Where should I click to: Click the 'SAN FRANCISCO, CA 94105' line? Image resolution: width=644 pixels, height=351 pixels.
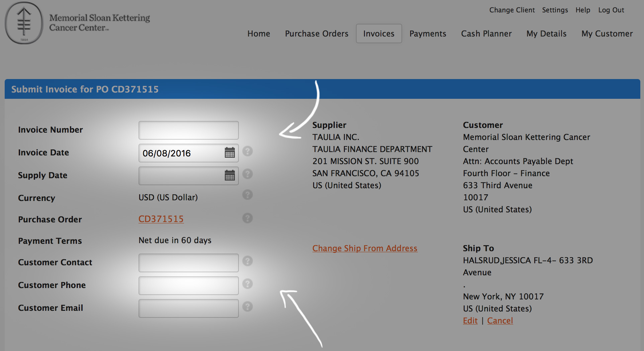tap(366, 173)
